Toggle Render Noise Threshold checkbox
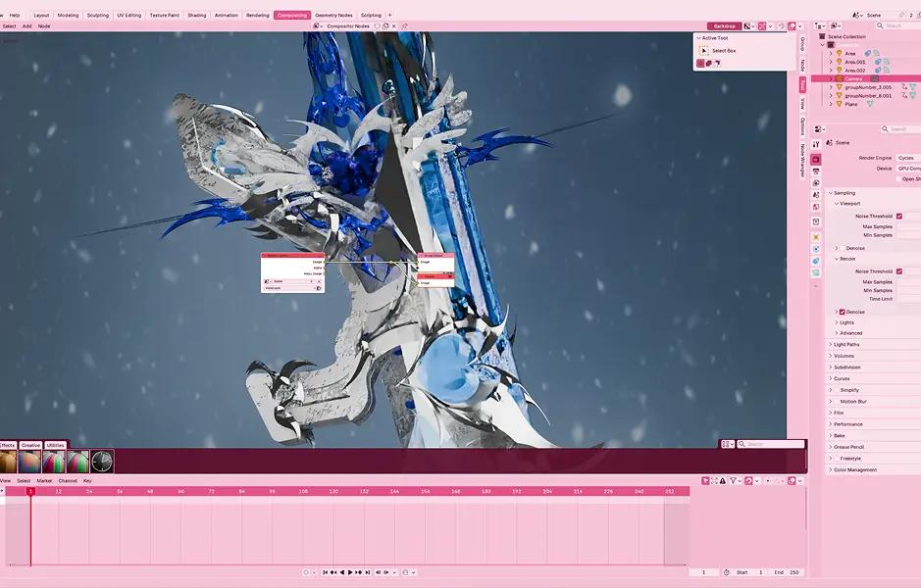The image size is (921, 588). [899, 271]
